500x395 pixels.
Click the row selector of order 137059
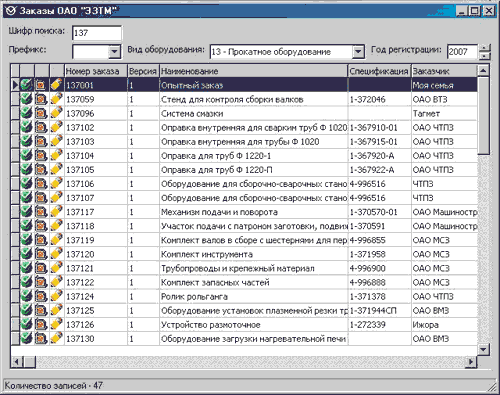tap(15, 99)
